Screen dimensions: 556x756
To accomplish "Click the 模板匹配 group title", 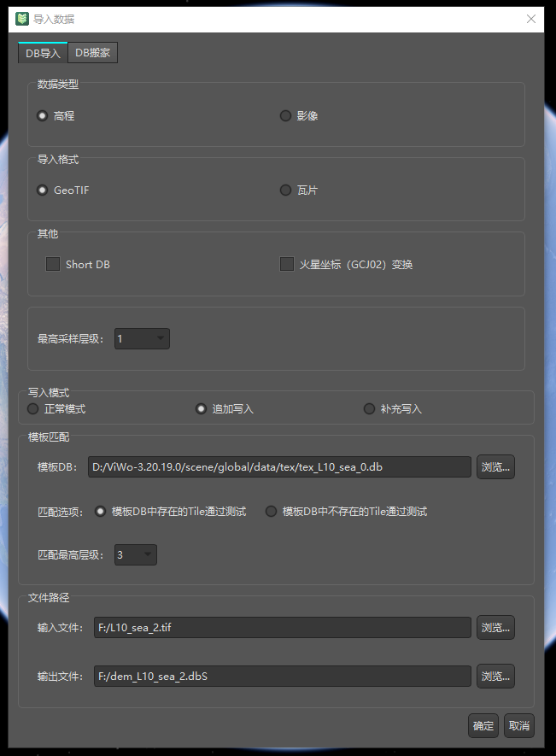I will [x=48, y=437].
